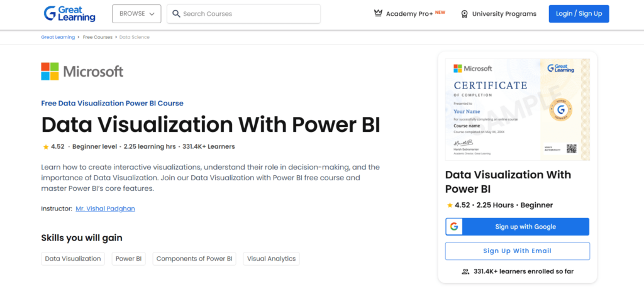Click the search magnifier icon

pos(177,14)
